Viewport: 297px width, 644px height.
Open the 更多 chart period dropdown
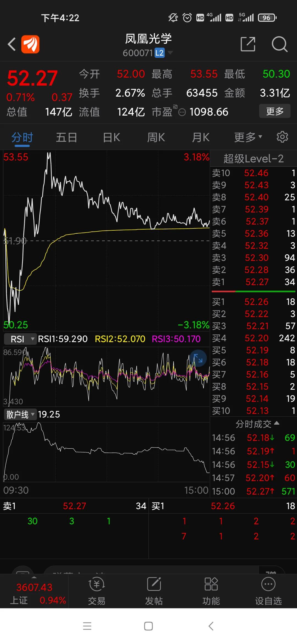(248, 137)
